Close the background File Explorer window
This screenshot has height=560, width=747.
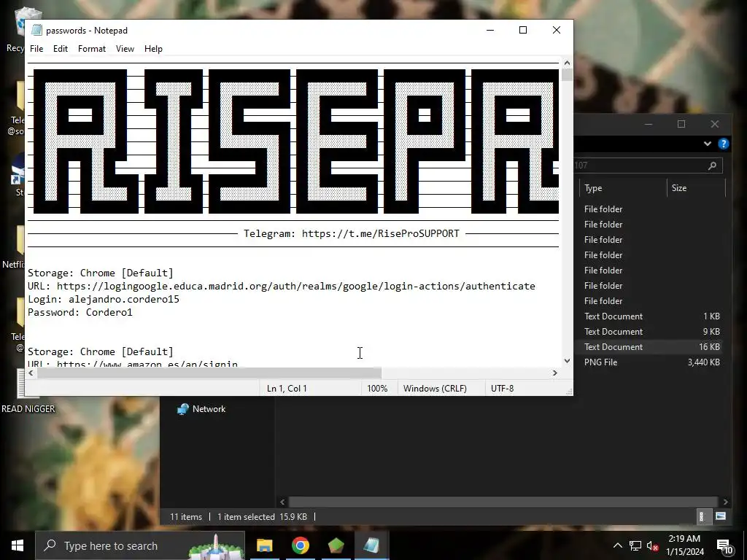click(x=715, y=124)
